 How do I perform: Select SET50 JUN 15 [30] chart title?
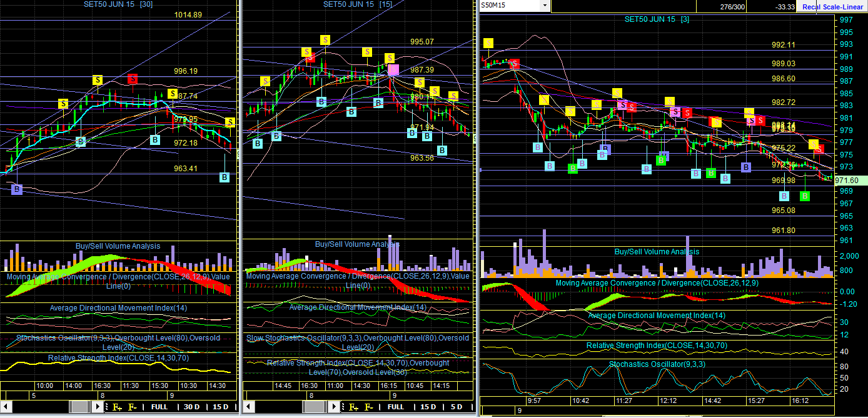tap(119, 4)
